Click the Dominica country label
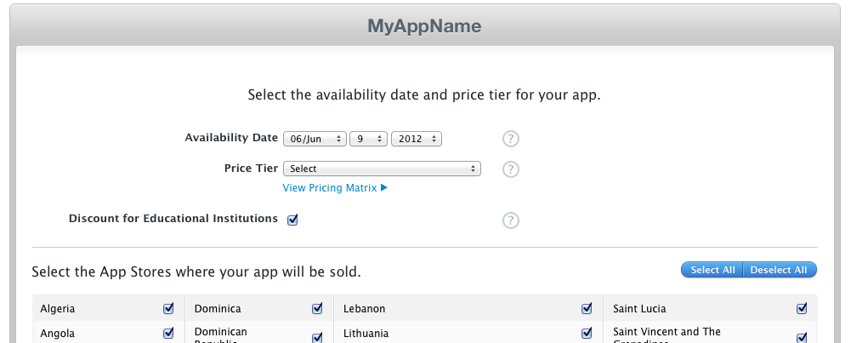The image size is (868, 343). (218, 309)
